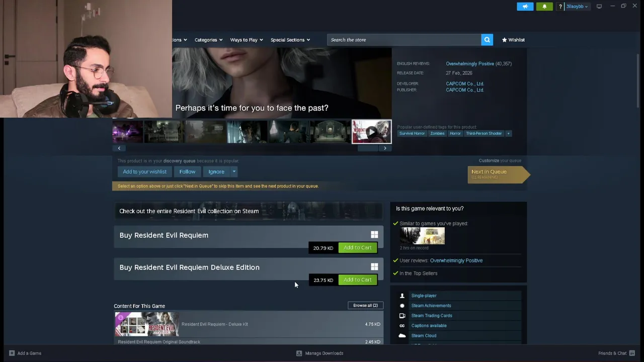
Task: Click the Steam Achievements icon
Action: (x=402, y=306)
